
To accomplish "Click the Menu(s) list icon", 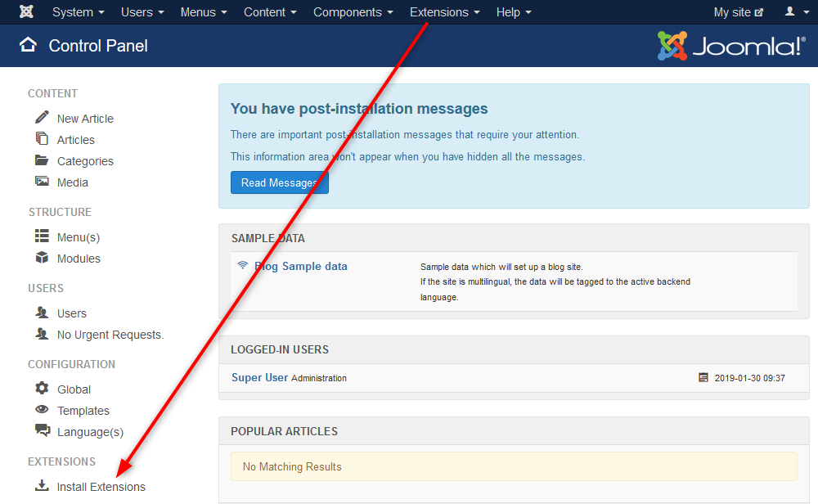I will tap(42, 236).
